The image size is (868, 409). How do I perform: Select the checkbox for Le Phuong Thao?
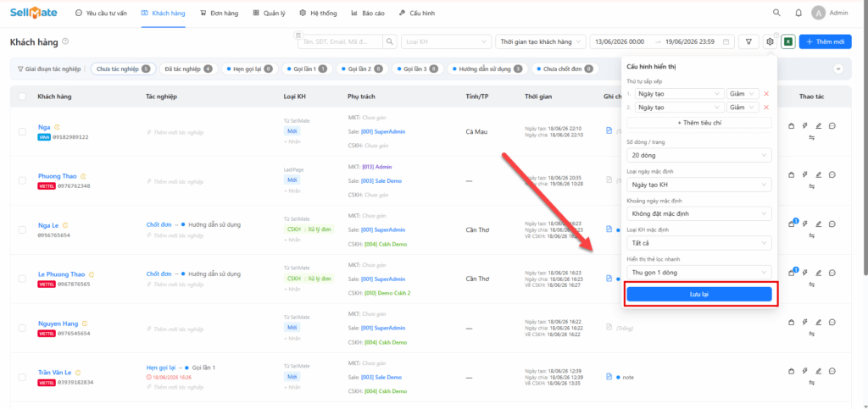pos(22,279)
